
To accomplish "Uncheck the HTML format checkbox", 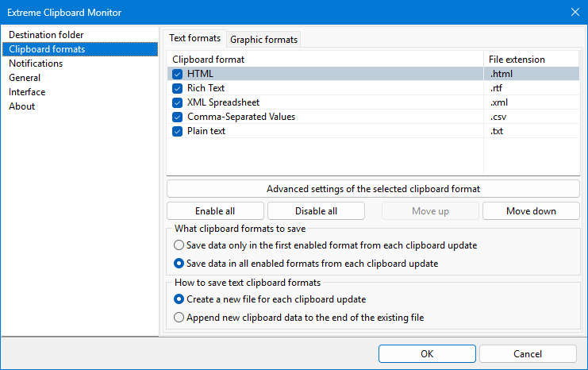I will click(178, 74).
